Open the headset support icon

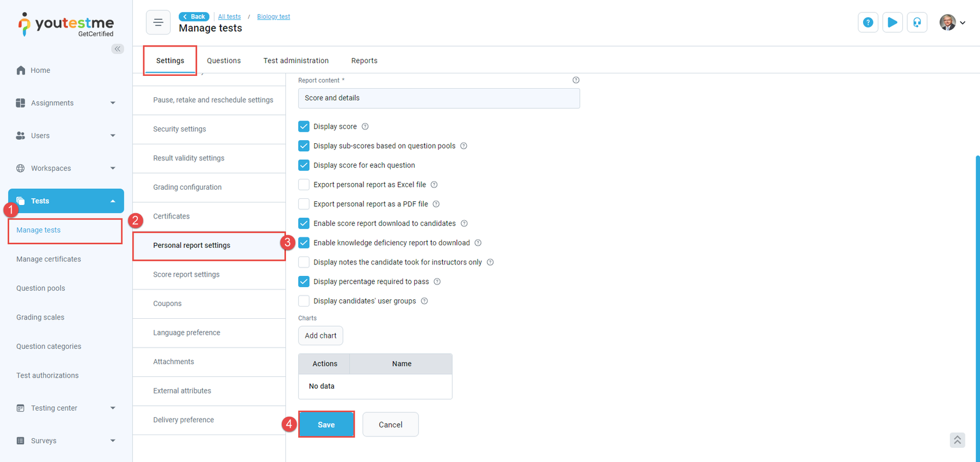click(x=917, y=23)
